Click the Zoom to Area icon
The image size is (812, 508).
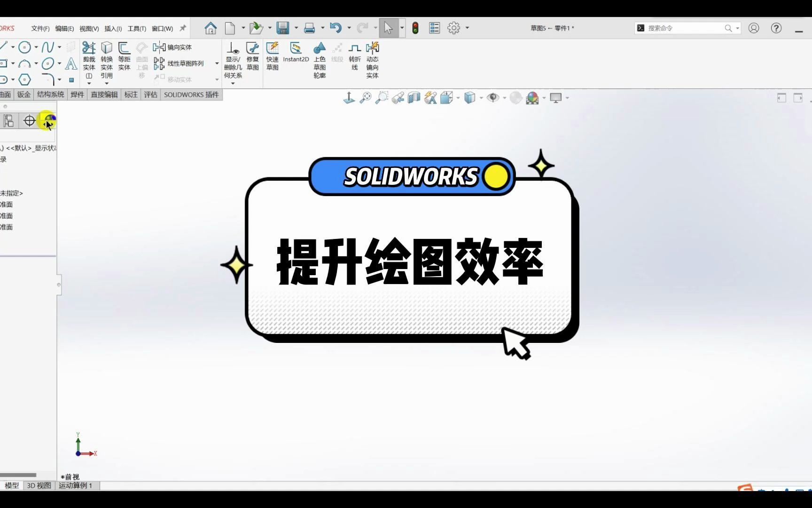click(382, 98)
